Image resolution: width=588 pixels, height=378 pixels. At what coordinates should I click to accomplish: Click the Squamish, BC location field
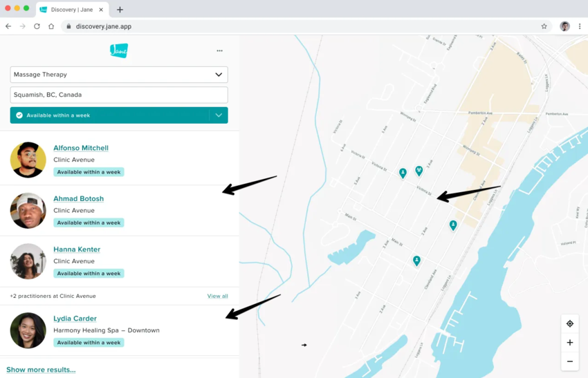pyautogui.click(x=119, y=95)
